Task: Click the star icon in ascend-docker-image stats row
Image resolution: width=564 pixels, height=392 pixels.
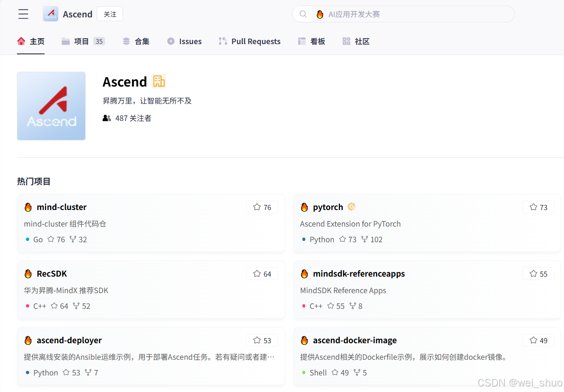Action: click(x=335, y=372)
